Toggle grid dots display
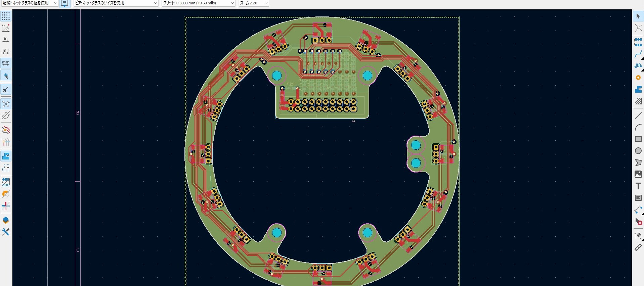This screenshot has width=644, height=286. pos(6,16)
